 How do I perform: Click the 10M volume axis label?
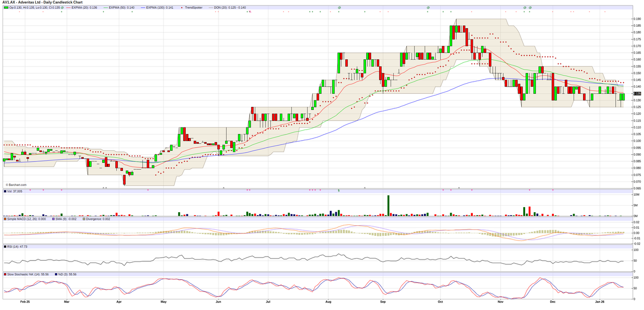pyautogui.click(x=636, y=195)
